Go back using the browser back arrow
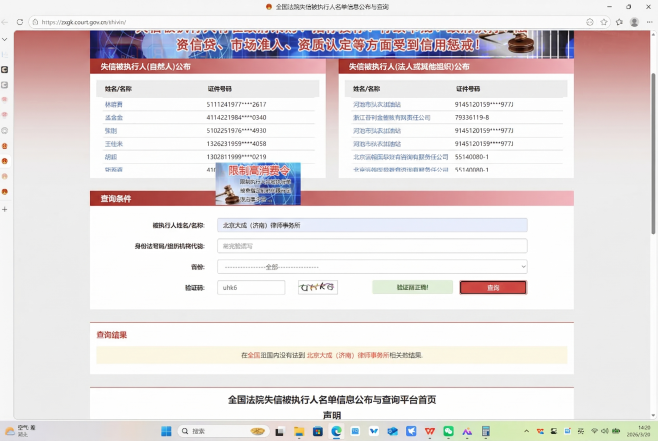The height and width of the screenshot is (441, 658). 5,22
